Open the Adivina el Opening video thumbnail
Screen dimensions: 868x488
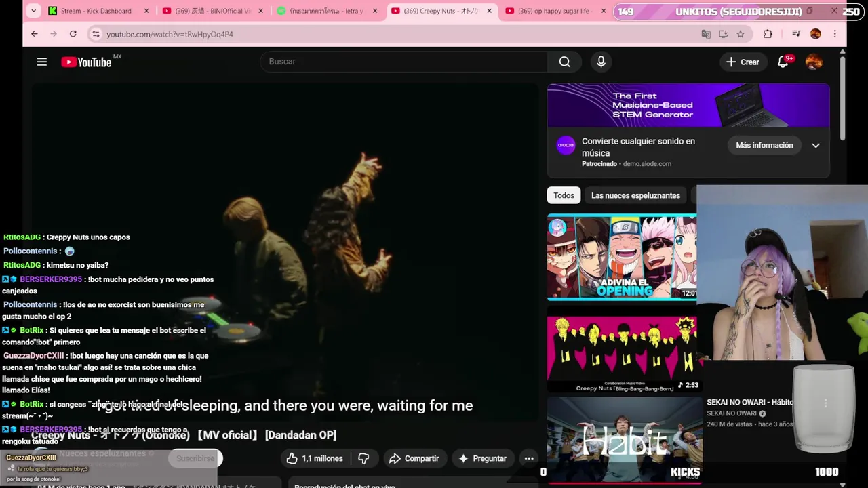pyautogui.click(x=622, y=257)
